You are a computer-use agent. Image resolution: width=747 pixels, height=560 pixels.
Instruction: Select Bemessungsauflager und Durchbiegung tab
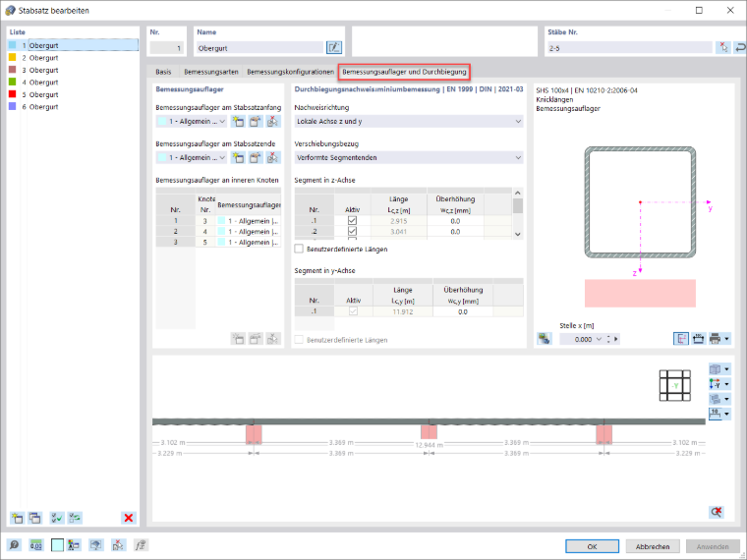coord(404,72)
